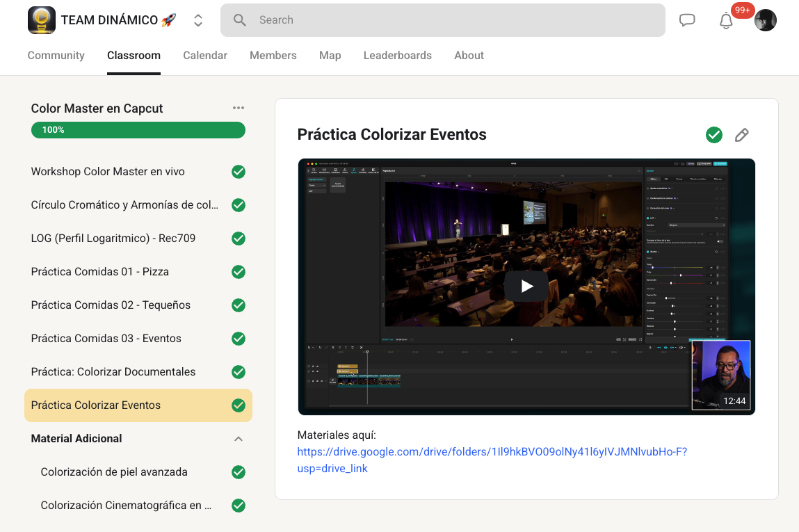The width and height of the screenshot is (799, 532).
Task: Switch to the Calendar tab
Action: coord(205,56)
